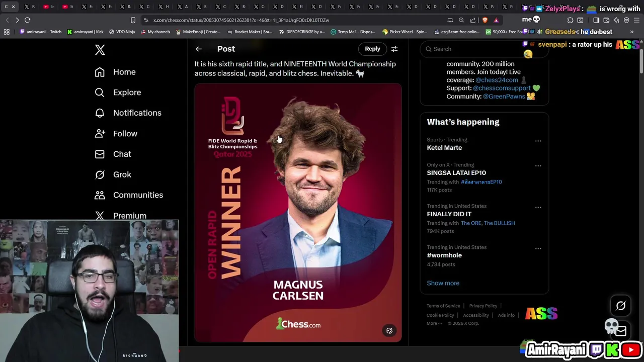The height and width of the screenshot is (362, 644).
Task: Open Premium X icon in sidebar
Action: tap(100, 216)
